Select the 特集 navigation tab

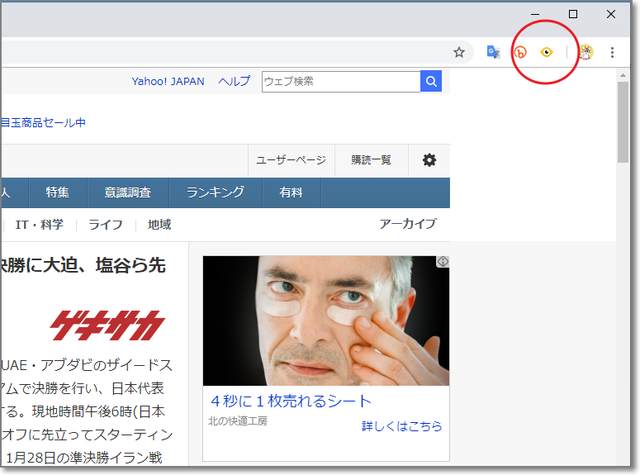[57, 193]
